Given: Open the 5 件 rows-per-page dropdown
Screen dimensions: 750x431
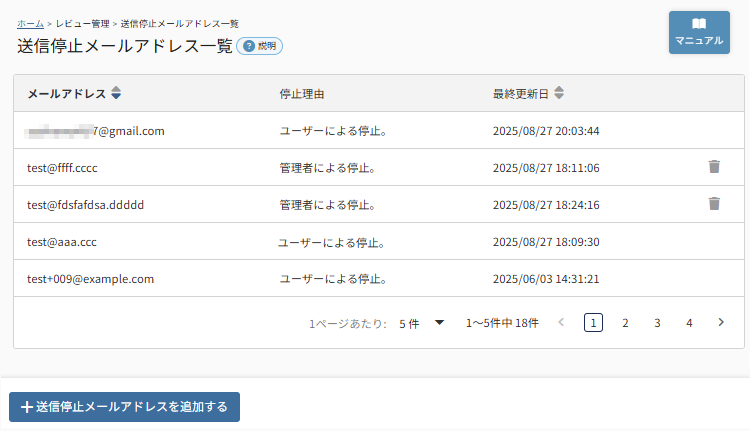Looking at the screenshot, I should click(x=421, y=323).
